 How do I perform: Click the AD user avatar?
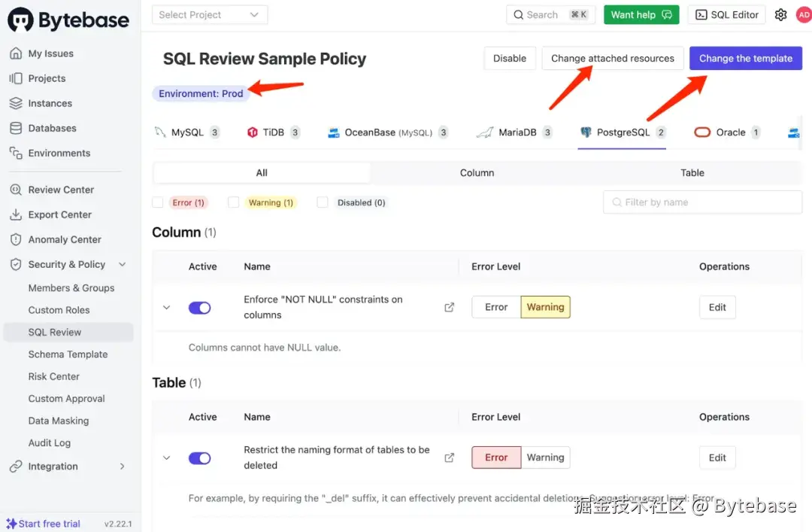pyautogui.click(x=804, y=15)
